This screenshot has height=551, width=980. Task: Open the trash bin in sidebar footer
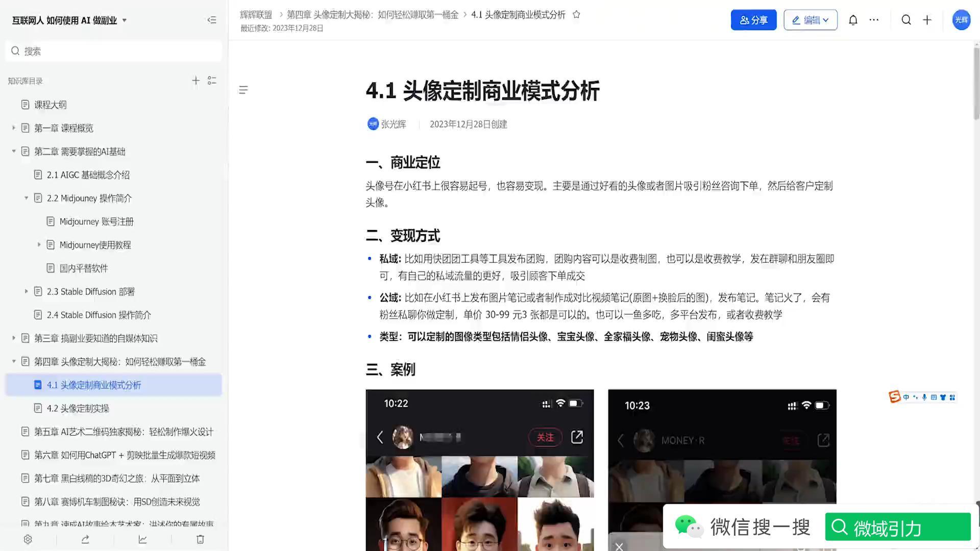click(200, 539)
